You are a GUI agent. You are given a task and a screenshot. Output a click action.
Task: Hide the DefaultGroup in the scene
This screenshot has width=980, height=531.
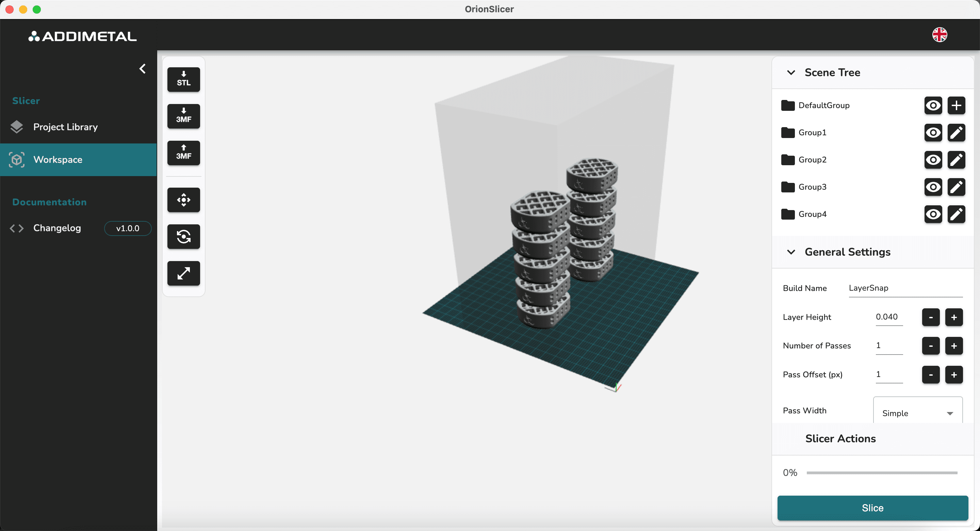click(x=933, y=105)
